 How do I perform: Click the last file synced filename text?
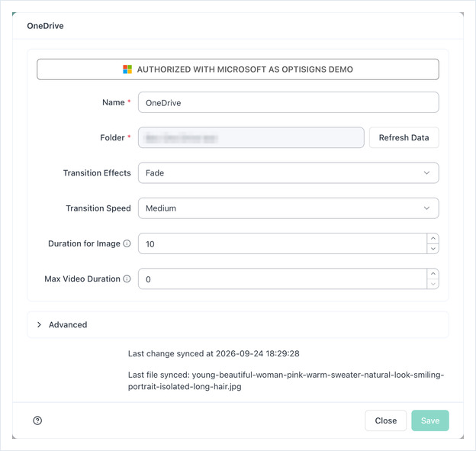point(286,381)
